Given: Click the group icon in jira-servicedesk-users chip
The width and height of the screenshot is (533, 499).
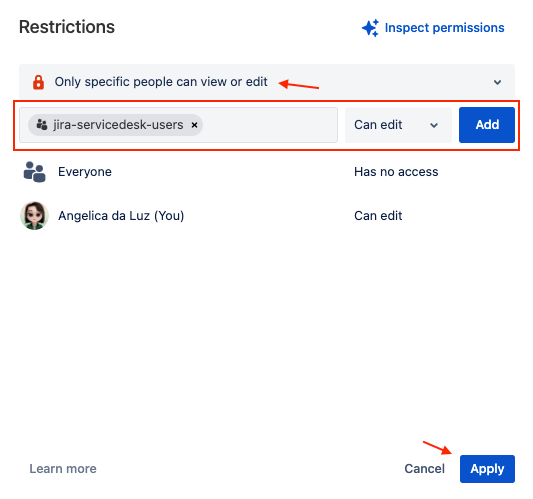Looking at the screenshot, I should pyautogui.click(x=42, y=125).
